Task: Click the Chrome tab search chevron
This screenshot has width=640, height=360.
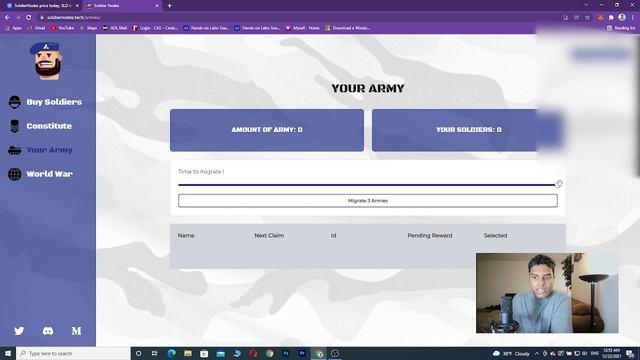Action: 587,5
